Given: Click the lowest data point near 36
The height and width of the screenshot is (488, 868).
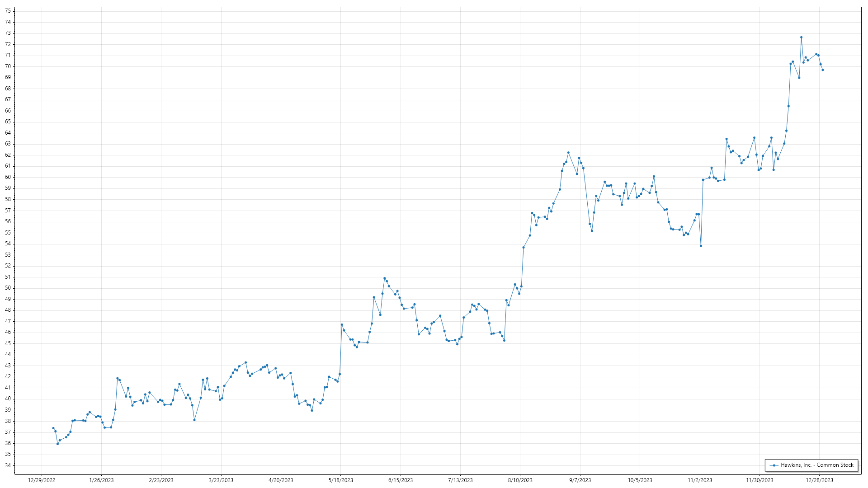Looking at the screenshot, I should pyautogui.click(x=57, y=444).
